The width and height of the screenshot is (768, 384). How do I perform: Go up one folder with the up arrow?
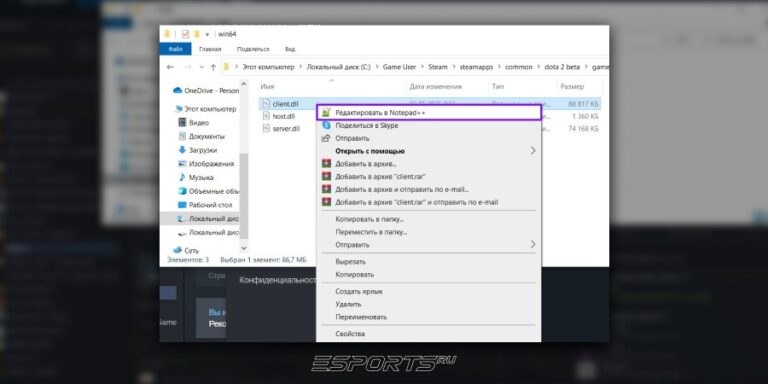pyautogui.click(x=213, y=67)
